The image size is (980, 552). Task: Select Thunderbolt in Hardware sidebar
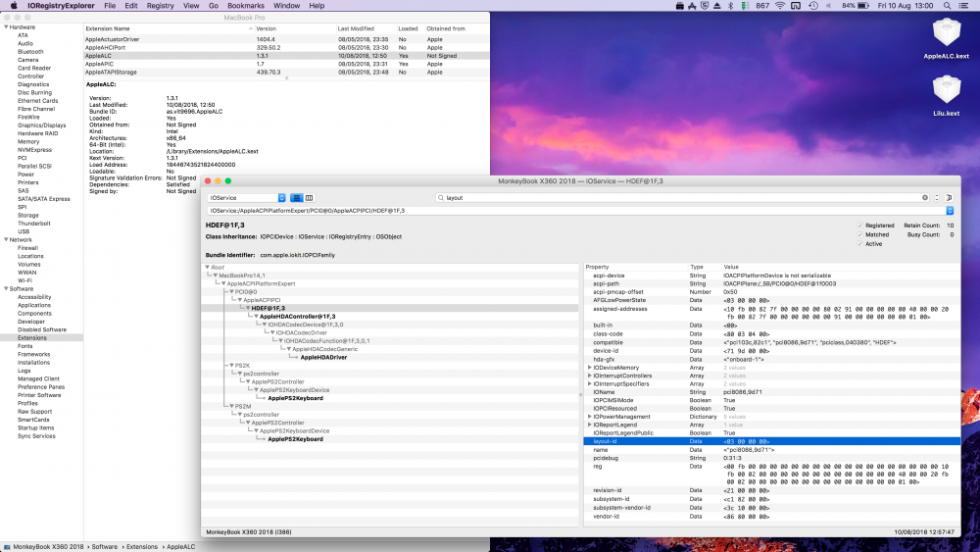pyautogui.click(x=33, y=224)
